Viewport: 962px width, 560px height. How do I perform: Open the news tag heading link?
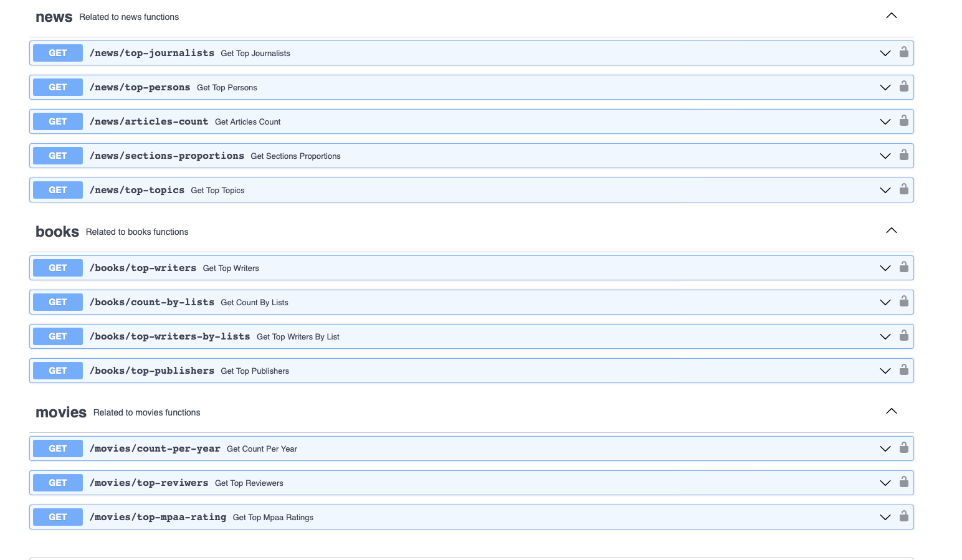[x=54, y=17]
